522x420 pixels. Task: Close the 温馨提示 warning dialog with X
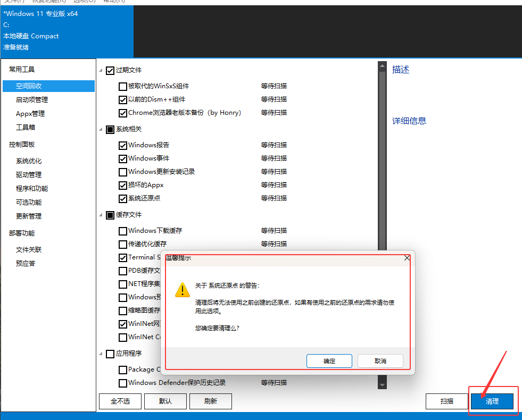(407, 258)
